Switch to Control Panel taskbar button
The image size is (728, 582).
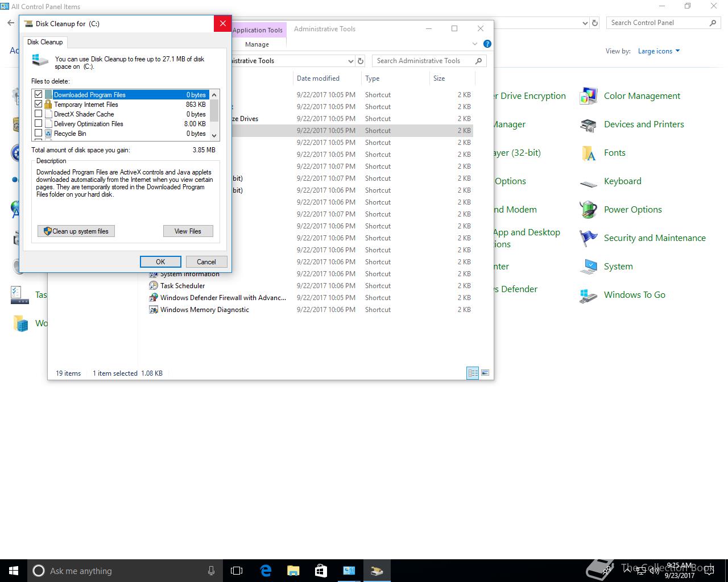point(349,571)
